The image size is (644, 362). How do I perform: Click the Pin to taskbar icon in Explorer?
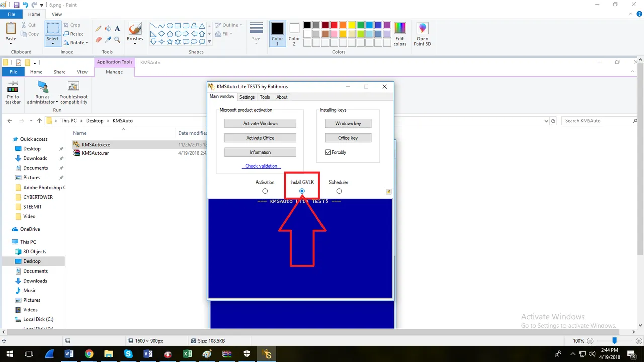coord(13,93)
